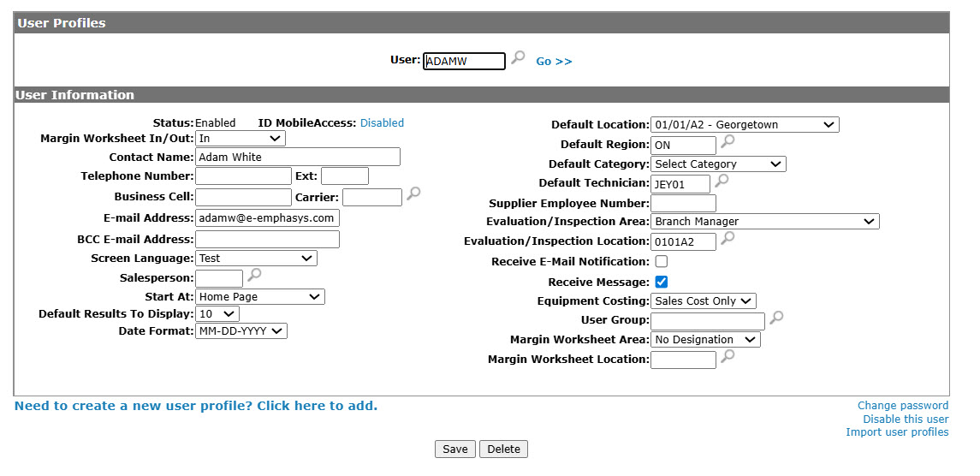Click the Go >> link
This screenshot has width=980, height=476.
(555, 62)
